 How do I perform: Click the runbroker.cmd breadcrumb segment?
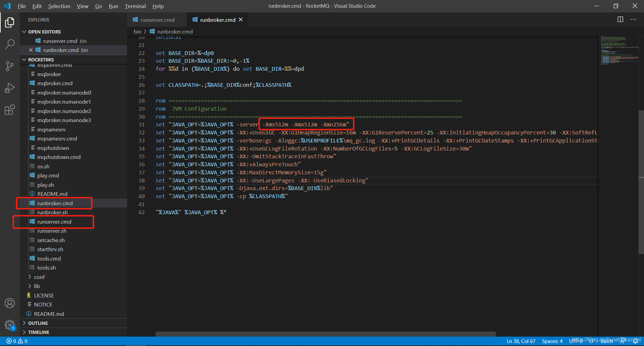(171, 32)
